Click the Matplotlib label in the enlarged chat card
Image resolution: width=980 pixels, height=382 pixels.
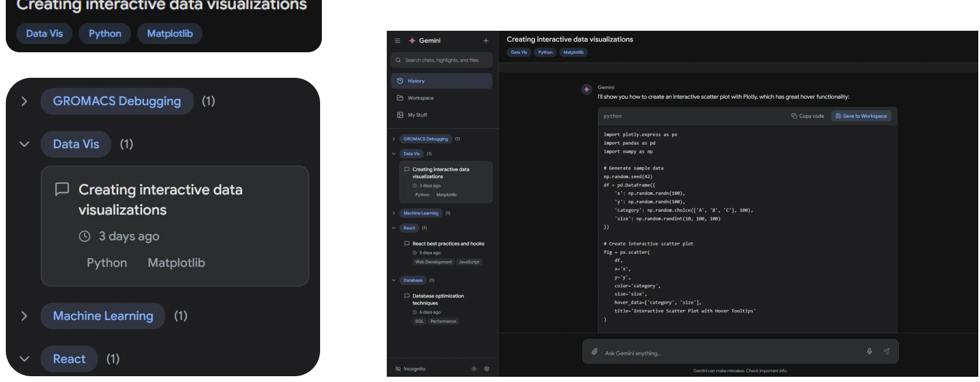coord(176,263)
